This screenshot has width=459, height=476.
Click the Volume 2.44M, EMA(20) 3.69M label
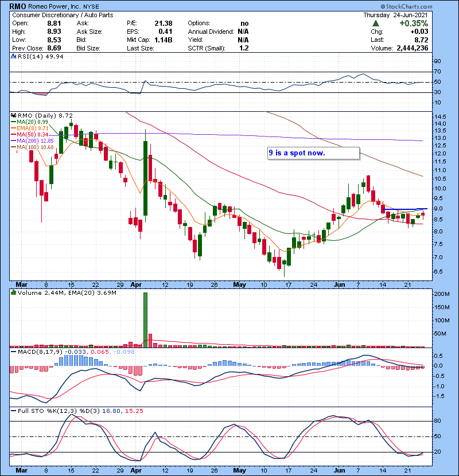67,293
